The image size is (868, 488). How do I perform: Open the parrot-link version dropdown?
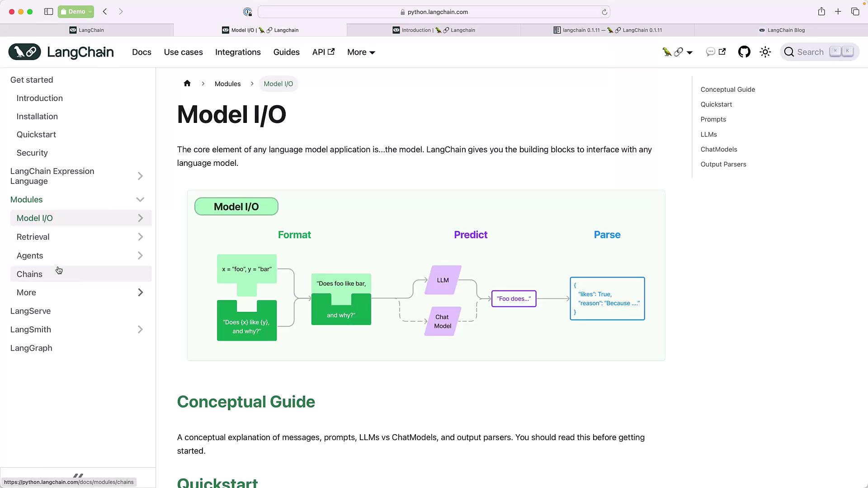[x=677, y=52]
